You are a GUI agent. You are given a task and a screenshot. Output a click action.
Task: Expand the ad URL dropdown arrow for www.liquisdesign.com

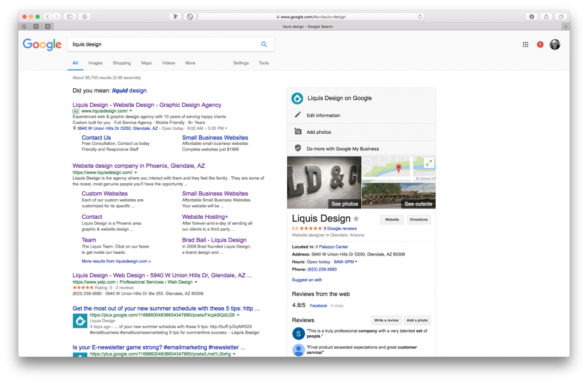tap(131, 111)
